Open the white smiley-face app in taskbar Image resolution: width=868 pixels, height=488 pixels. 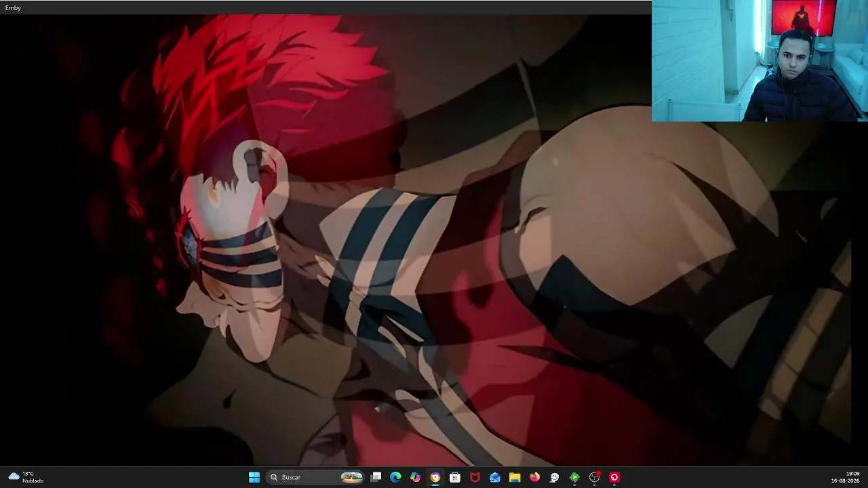[555, 477]
